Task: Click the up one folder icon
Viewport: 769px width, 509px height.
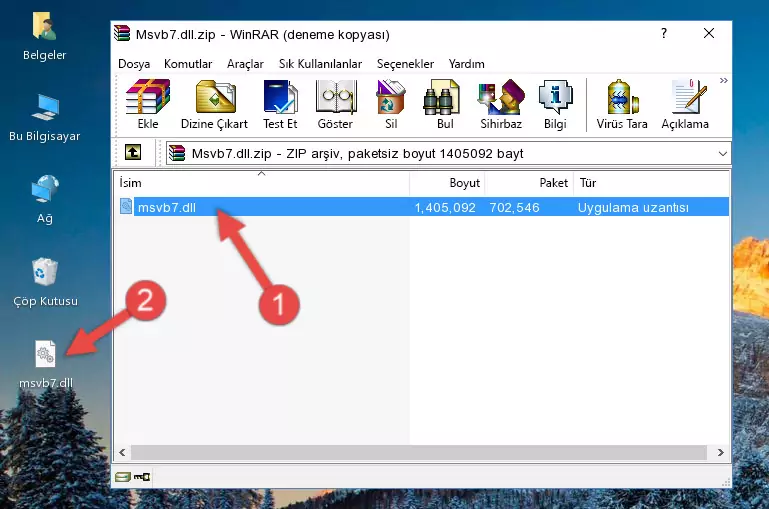Action: tap(133, 153)
